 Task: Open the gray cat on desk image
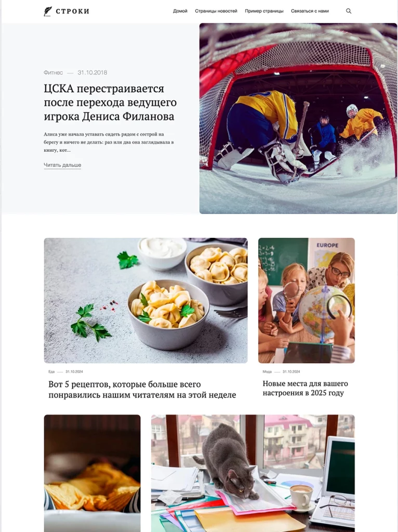coord(253,473)
